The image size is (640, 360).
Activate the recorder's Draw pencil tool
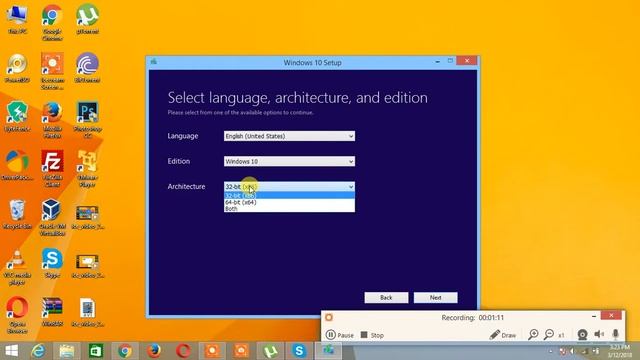click(x=502, y=335)
